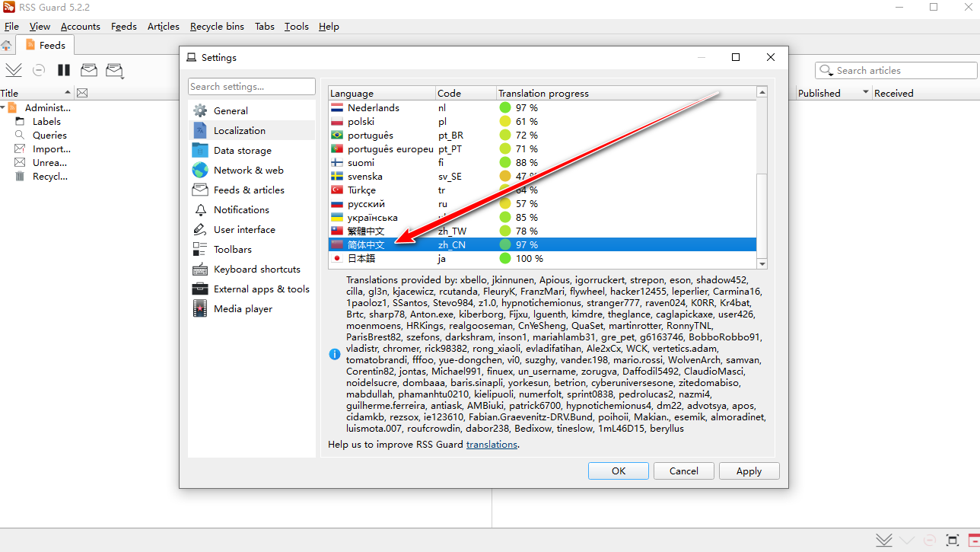Click the pause icon in the Feeds toolbar
The width and height of the screenshot is (980, 552).
coord(64,70)
